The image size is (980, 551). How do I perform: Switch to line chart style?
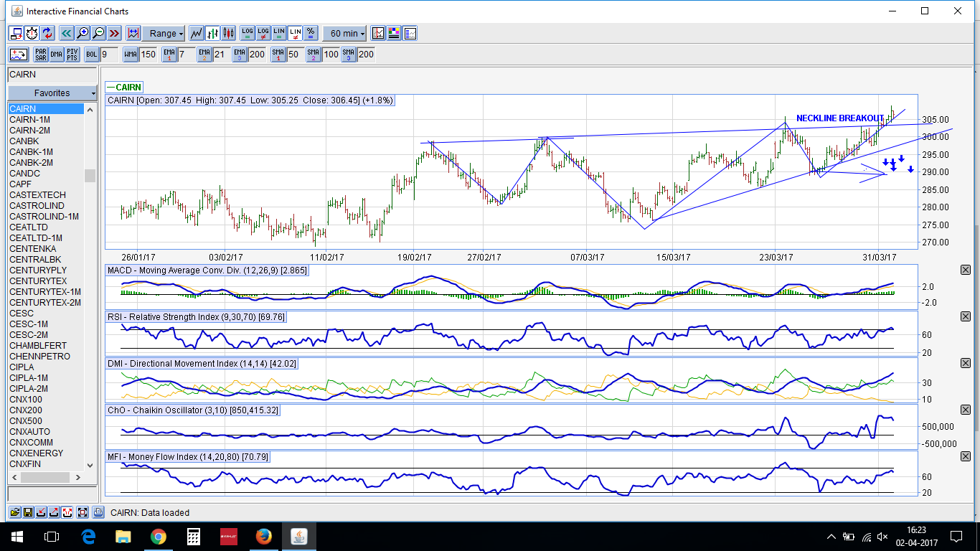(x=197, y=33)
